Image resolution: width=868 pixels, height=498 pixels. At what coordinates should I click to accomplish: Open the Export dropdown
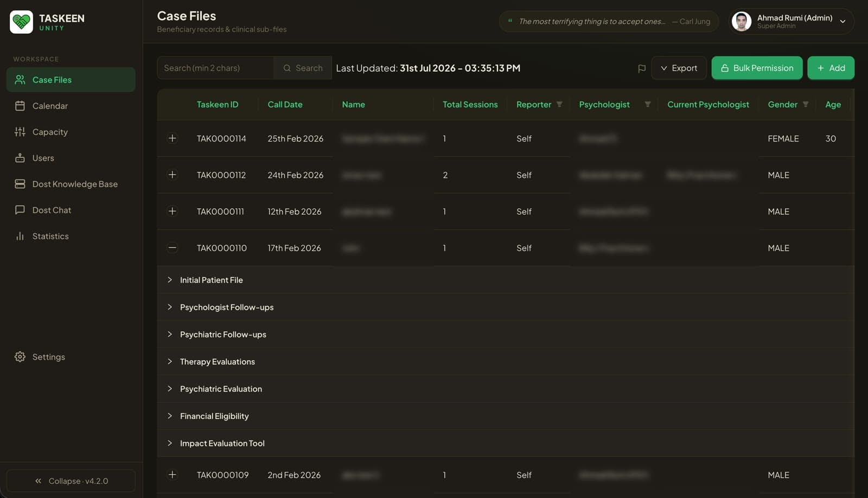pyautogui.click(x=679, y=68)
